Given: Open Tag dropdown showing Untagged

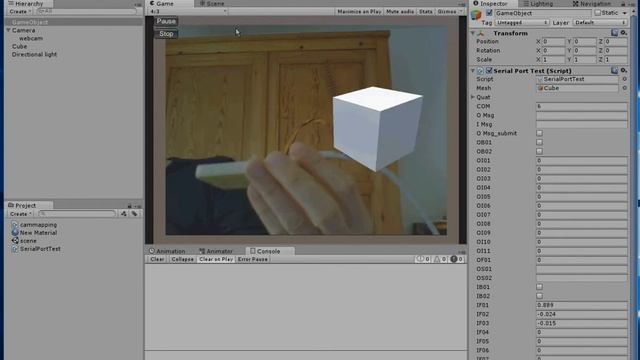Looking at the screenshot, I should [x=522, y=23].
